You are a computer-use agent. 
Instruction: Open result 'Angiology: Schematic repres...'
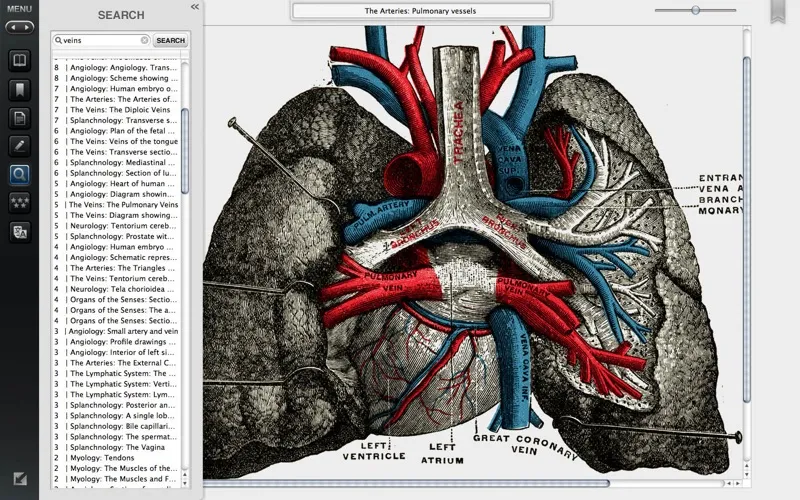click(x=116, y=257)
